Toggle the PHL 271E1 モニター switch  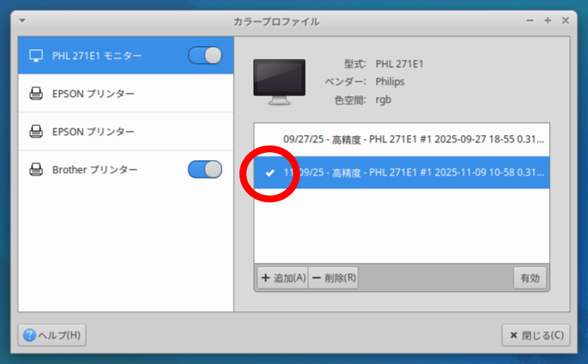coord(205,56)
